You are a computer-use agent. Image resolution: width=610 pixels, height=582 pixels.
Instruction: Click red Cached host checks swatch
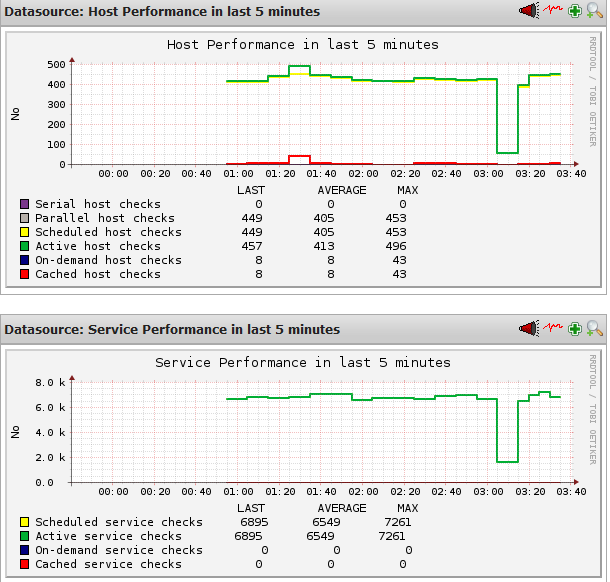(x=25, y=274)
